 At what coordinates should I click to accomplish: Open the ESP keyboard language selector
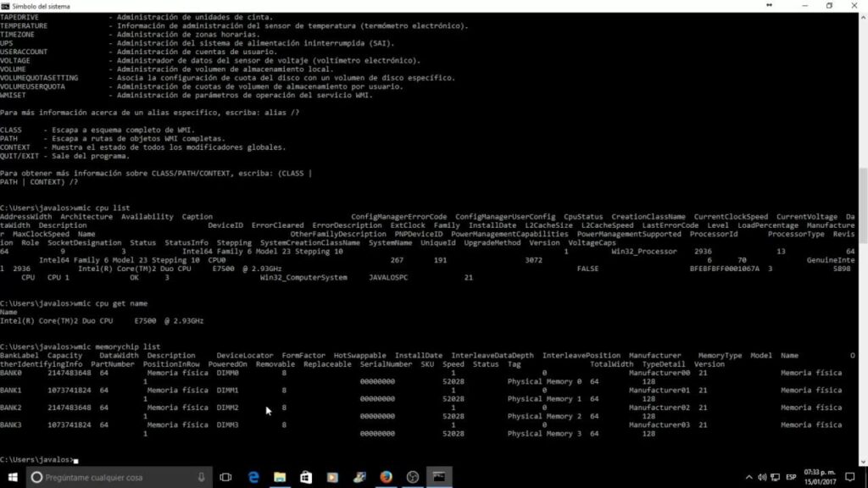(x=791, y=477)
